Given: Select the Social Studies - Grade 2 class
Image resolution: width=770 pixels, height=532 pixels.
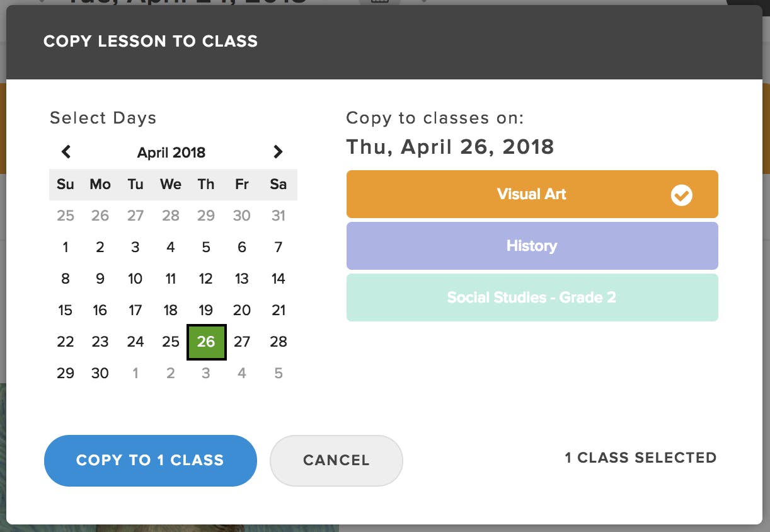Looking at the screenshot, I should [532, 298].
